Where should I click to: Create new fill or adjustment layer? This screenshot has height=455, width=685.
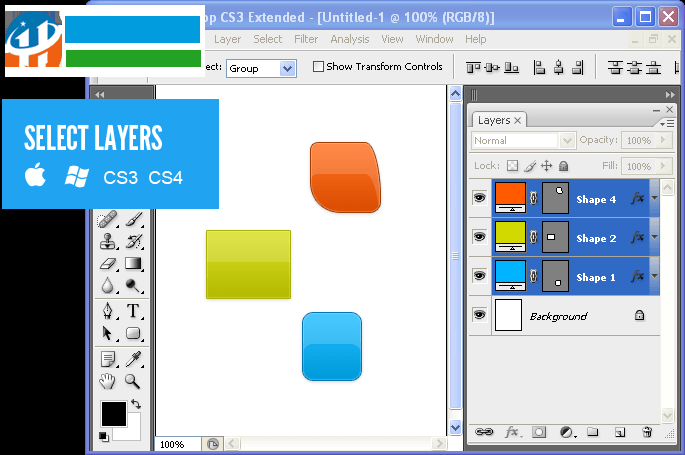point(567,432)
